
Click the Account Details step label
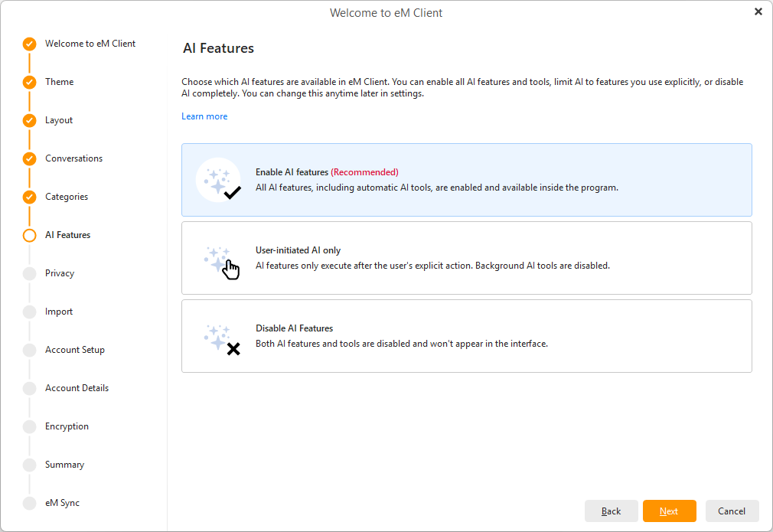click(77, 388)
